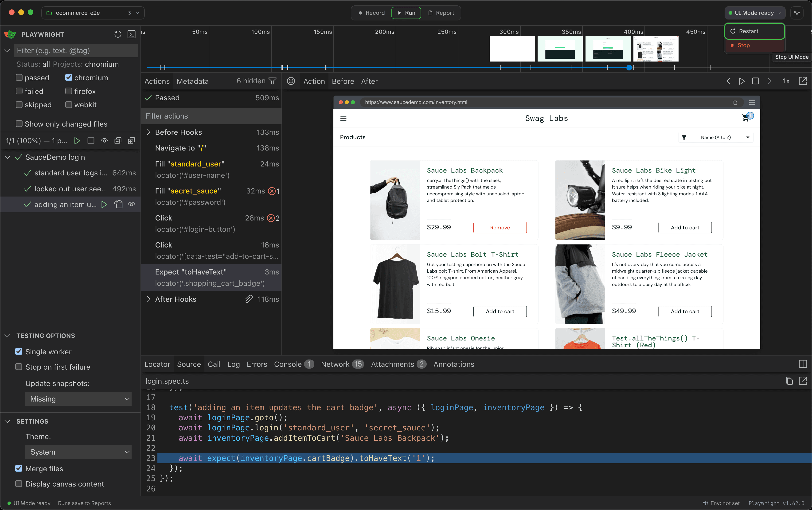Image resolution: width=812 pixels, height=510 pixels.
Task: Copy the snapshot URL icon
Action: click(x=735, y=102)
